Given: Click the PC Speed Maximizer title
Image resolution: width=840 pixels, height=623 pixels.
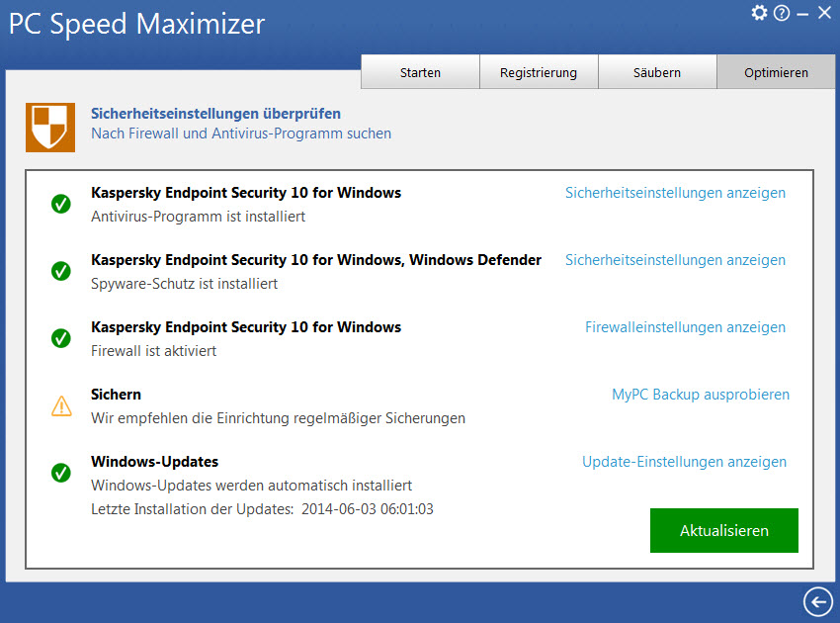Looking at the screenshot, I should tap(136, 25).
